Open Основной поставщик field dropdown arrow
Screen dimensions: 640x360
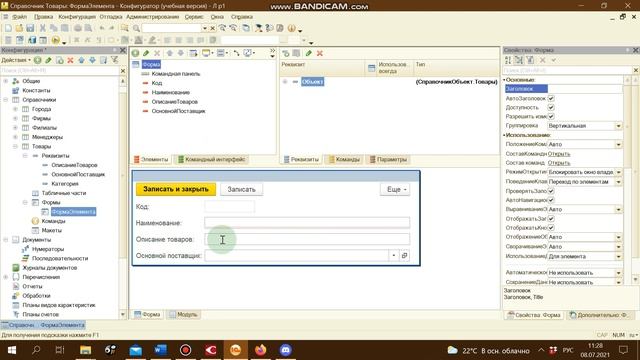coord(393,256)
